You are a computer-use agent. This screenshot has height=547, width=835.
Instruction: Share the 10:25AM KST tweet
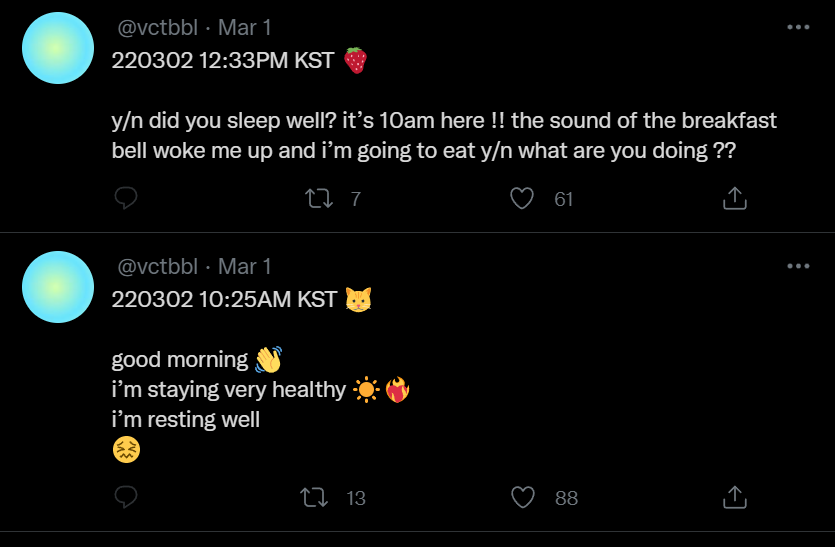735,497
